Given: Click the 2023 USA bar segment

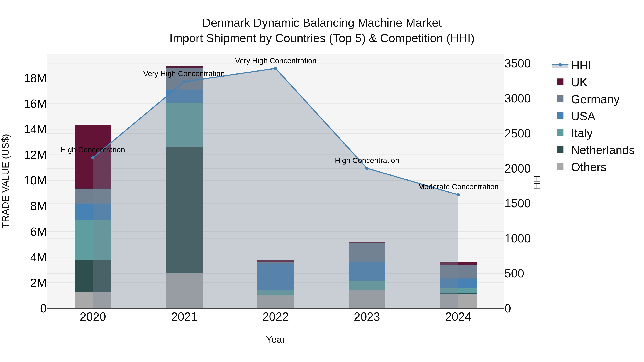Looking at the screenshot, I should pos(367,271).
